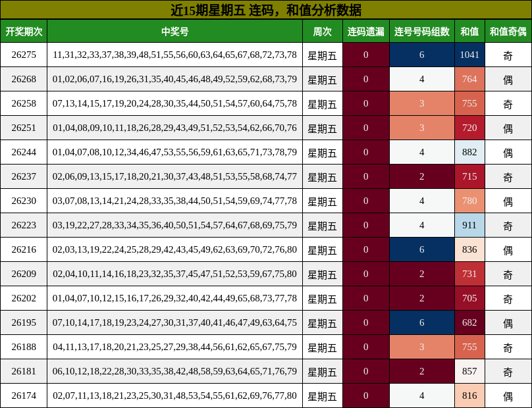Click sum value 816

click(469, 395)
